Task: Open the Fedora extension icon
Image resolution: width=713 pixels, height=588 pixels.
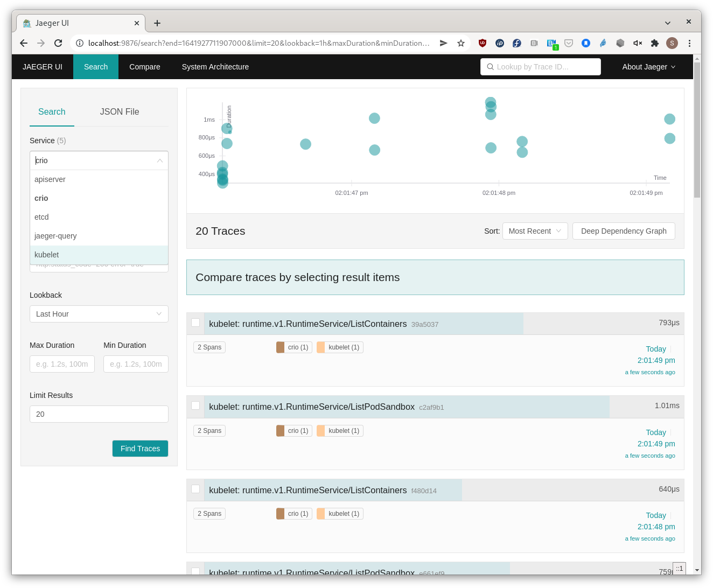Action: [x=517, y=43]
